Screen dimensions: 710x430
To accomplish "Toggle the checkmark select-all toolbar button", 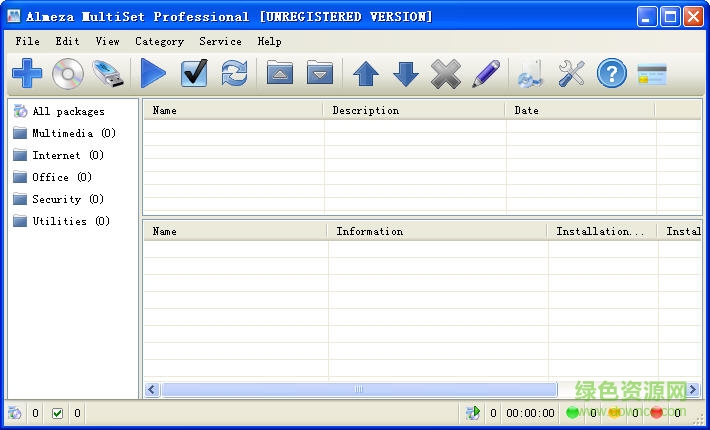I will tap(194, 74).
